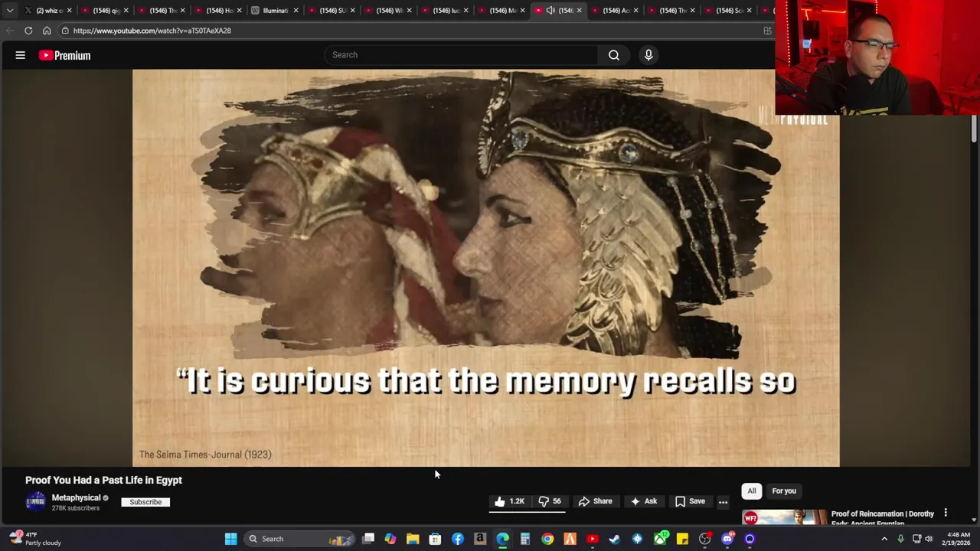Image resolution: width=980 pixels, height=551 pixels.
Task: Share this video
Action: click(595, 501)
